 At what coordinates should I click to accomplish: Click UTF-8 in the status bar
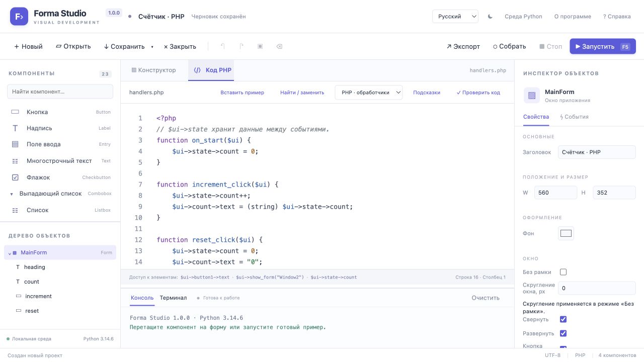point(552,355)
